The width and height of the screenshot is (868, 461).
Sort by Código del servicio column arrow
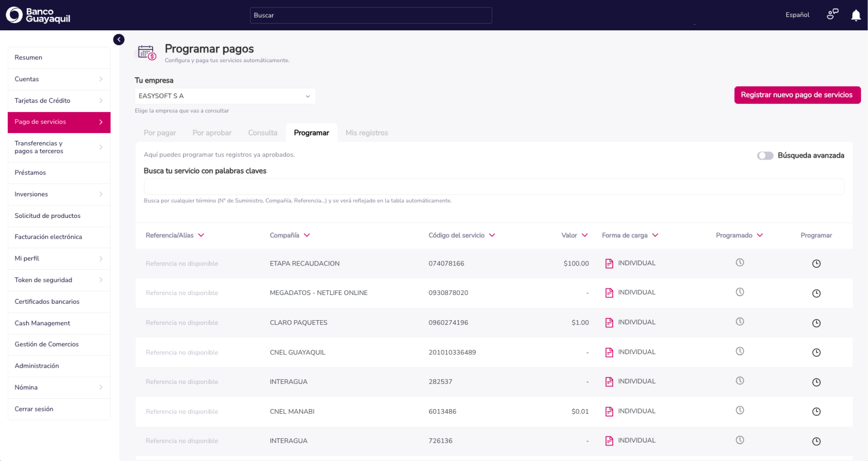tap(492, 235)
